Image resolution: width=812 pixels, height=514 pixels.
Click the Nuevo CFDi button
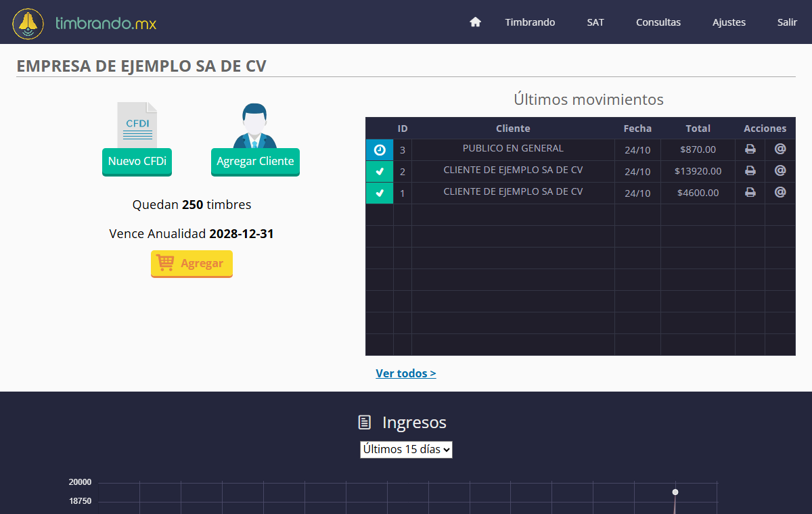coord(137,162)
